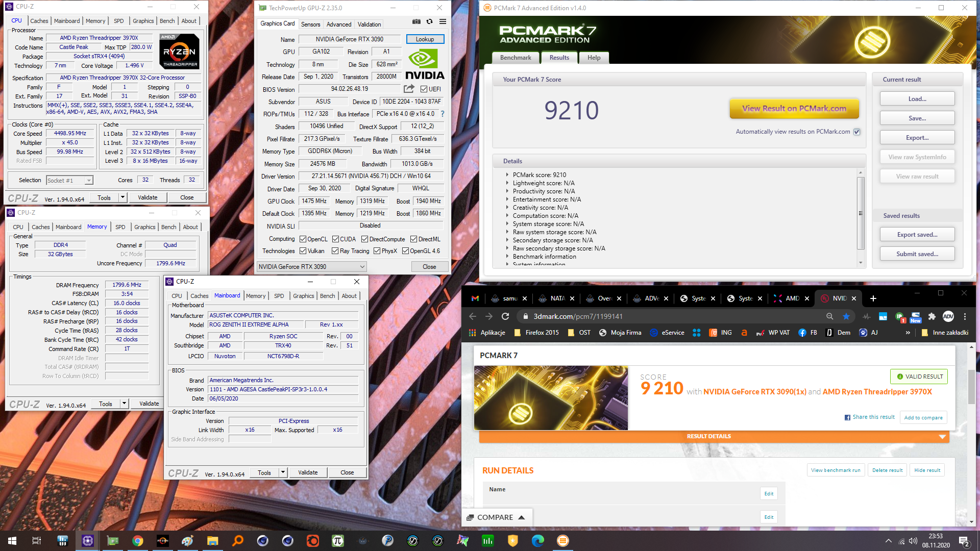Viewport: 980px width, 551px height.
Task: Expand the COMPARE panel arrow
Action: [521, 517]
